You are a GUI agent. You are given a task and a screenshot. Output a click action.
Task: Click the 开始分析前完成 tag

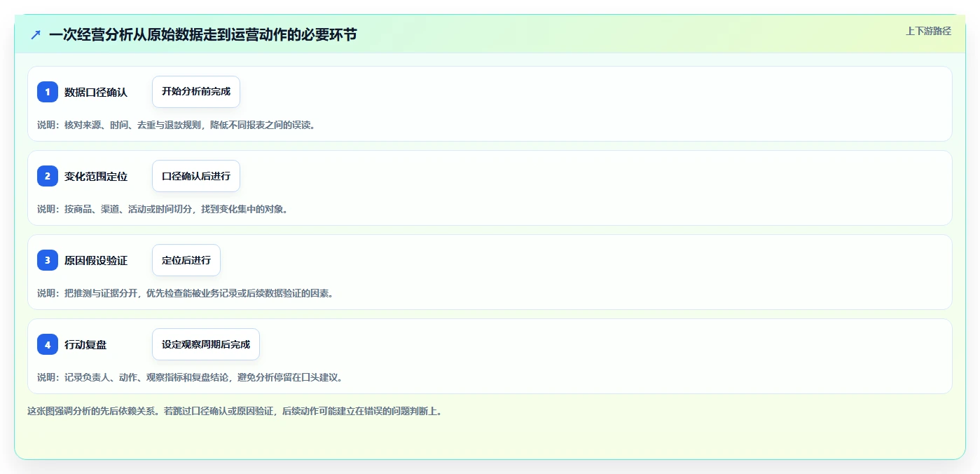(x=196, y=92)
